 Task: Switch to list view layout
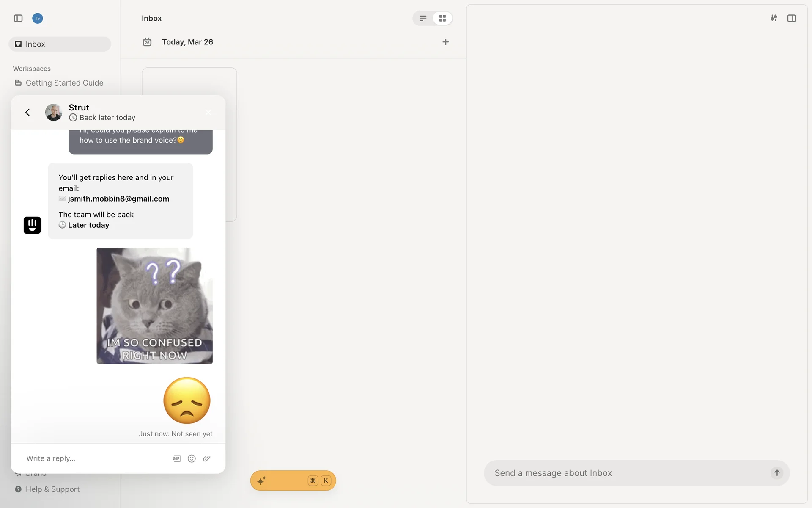(x=423, y=18)
